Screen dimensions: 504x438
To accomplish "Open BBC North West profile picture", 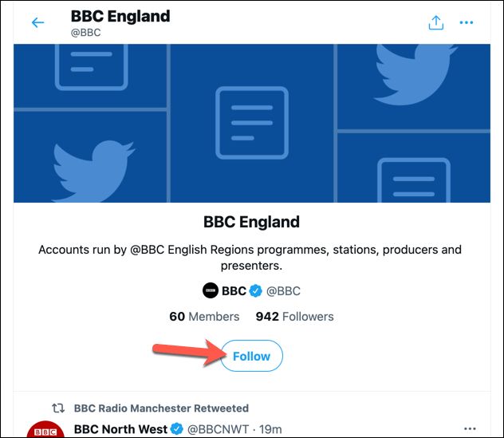I will pos(46,430).
